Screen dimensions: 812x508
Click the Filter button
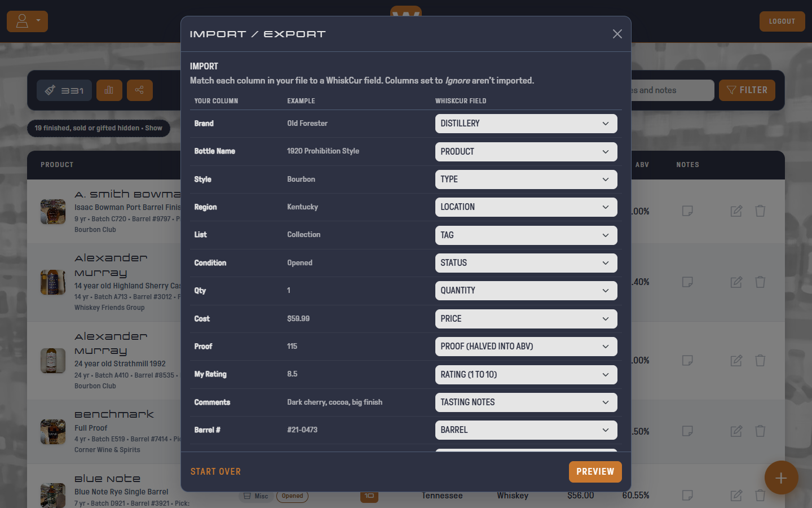click(747, 90)
